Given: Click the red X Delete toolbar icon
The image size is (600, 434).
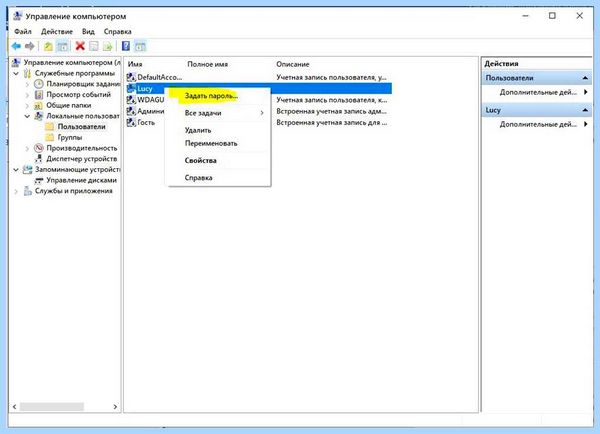Looking at the screenshot, I should pos(80,46).
